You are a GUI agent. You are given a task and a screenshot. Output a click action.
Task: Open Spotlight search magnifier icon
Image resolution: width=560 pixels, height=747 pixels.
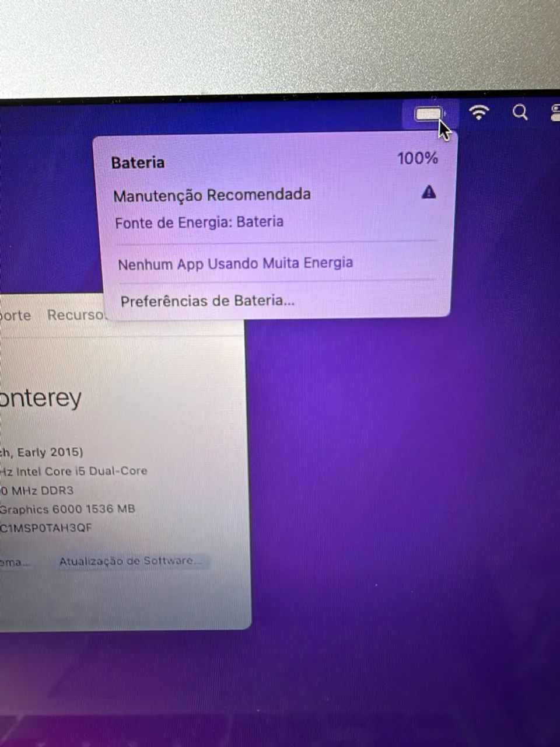520,111
